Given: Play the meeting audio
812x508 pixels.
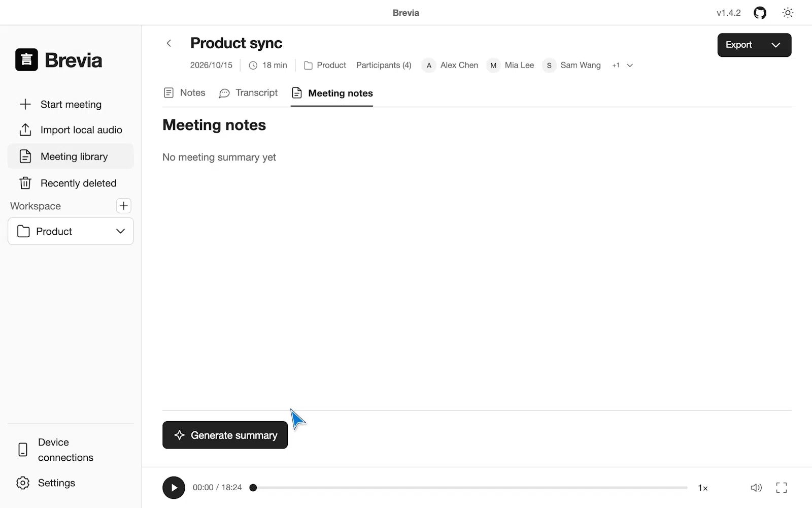Looking at the screenshot, I should (x=174, y=488).
